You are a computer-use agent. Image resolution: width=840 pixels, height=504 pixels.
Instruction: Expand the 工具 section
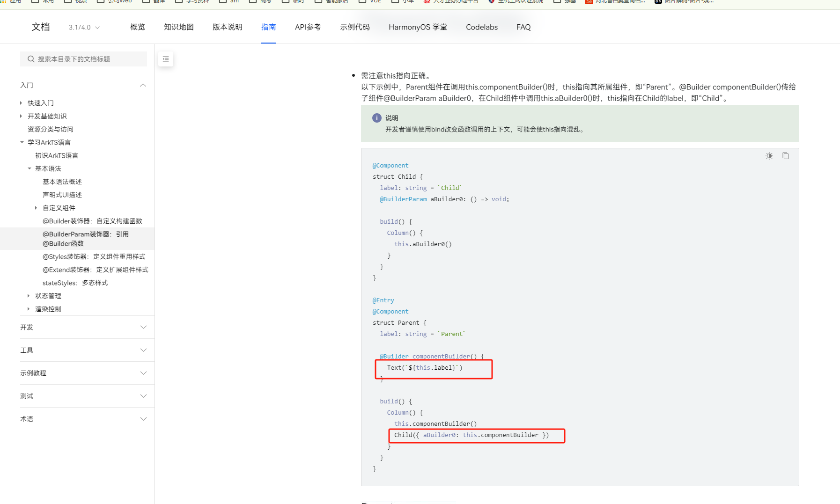143,350
